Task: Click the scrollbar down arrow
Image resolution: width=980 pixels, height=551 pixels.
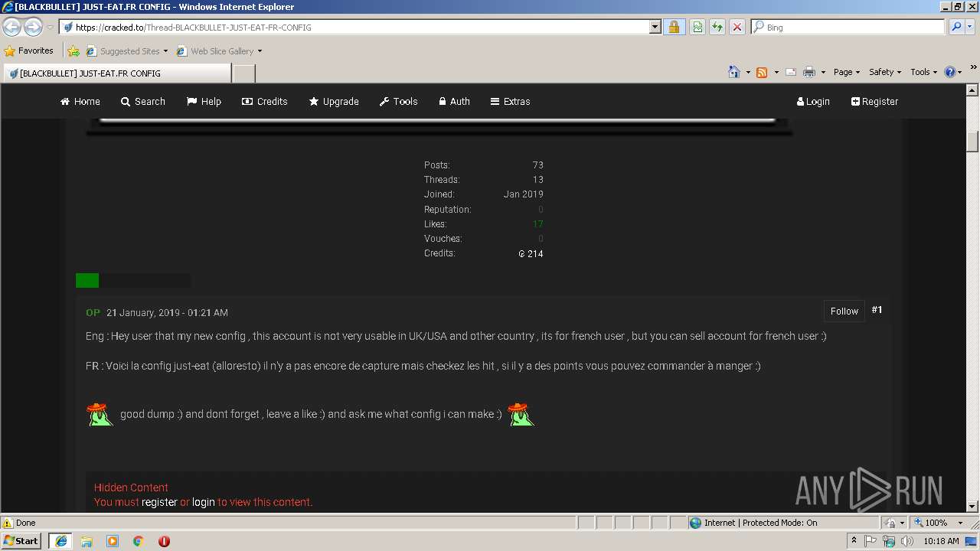Action: click(x=973, y=506)
